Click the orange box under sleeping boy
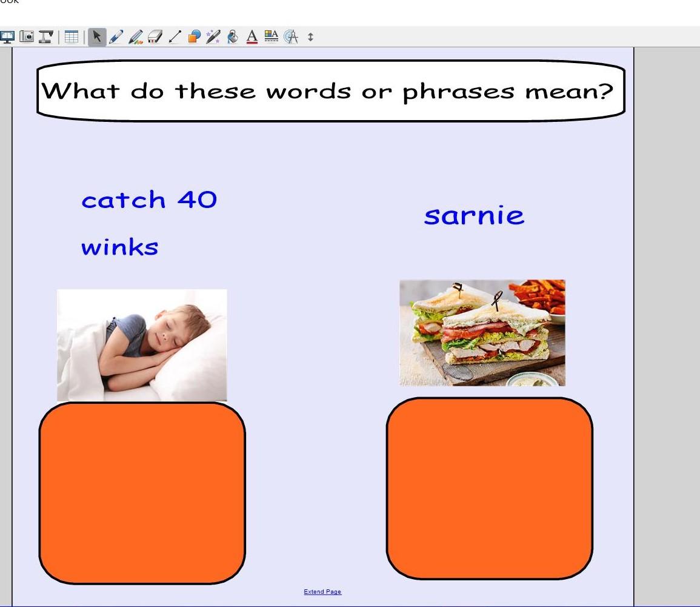700x607 pixels. point(142,493)
